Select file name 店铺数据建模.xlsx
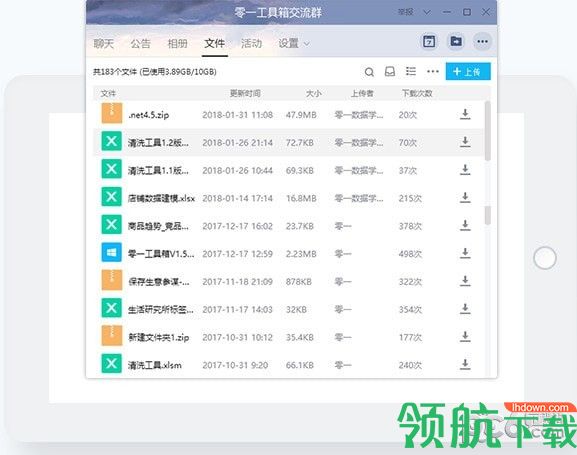The width and height of the screenshot is (577, 455). (161, 198)
